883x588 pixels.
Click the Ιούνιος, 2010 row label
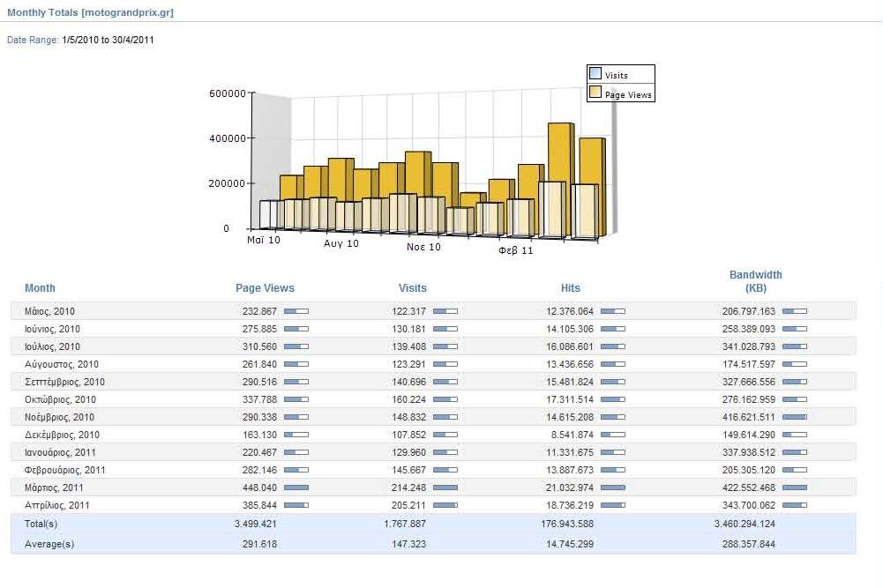pos(52,329)
